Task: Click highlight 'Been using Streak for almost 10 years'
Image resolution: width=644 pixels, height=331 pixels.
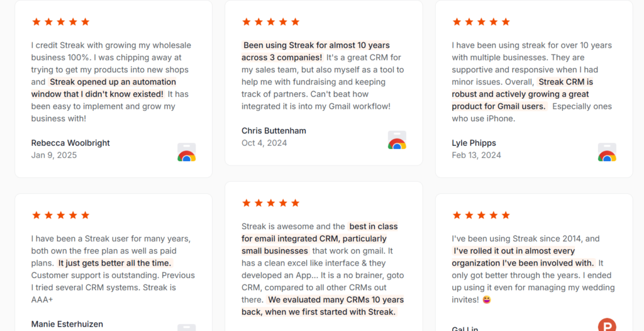Action: click(316, 45)
